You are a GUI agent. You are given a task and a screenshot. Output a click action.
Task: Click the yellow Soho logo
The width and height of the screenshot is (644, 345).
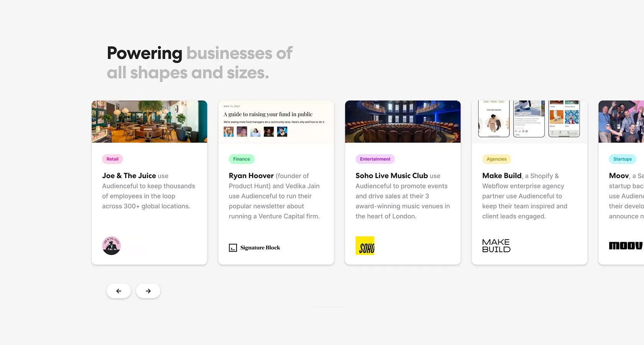(365, 246)
